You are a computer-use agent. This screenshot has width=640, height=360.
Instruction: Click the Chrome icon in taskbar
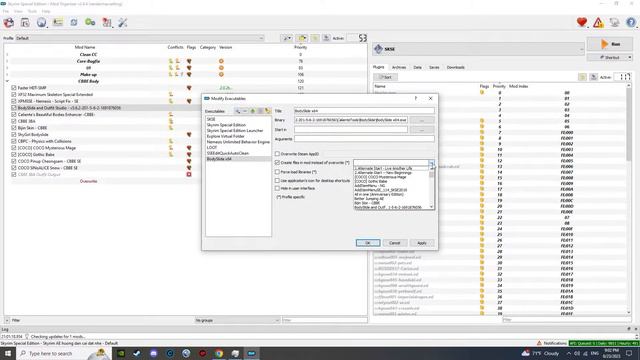pyautogui.click(x=219, y=353)
